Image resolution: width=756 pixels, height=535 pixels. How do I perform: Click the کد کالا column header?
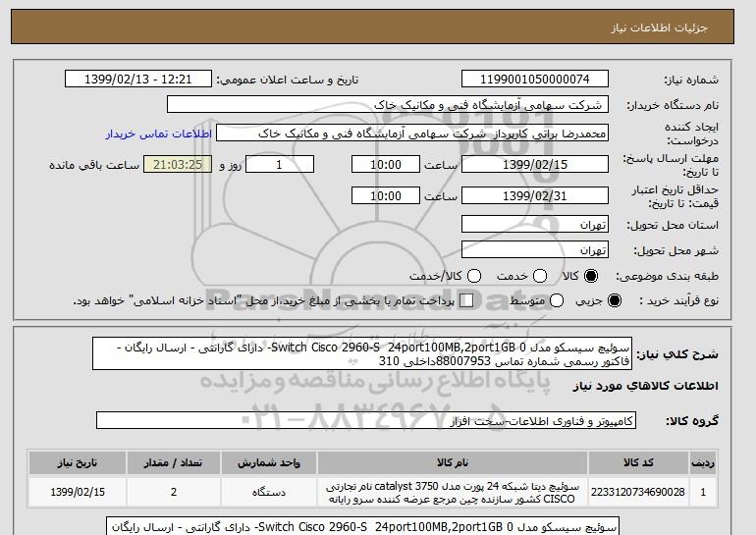pos(638,462)
